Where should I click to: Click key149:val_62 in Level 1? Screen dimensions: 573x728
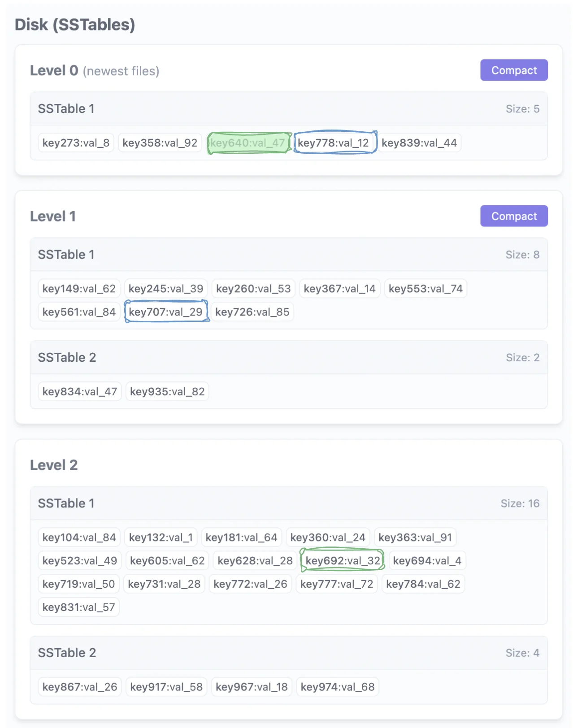coord(79,289)
